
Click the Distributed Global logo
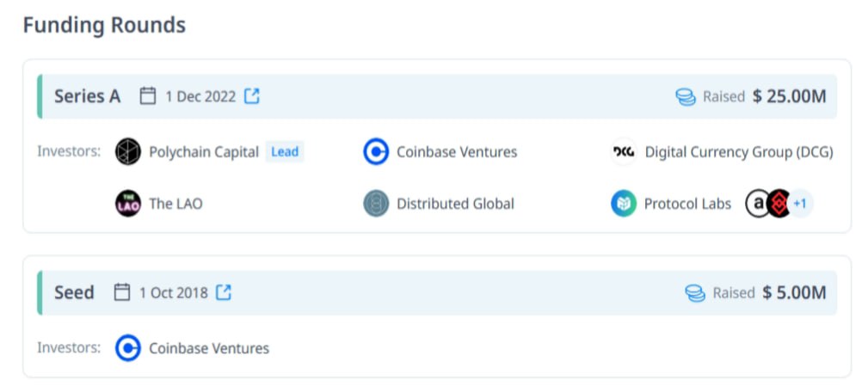(377, 204)
